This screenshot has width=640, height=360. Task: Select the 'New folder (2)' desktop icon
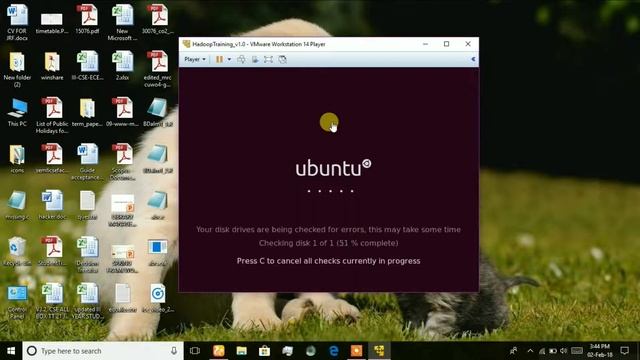[x=17, y=69]
